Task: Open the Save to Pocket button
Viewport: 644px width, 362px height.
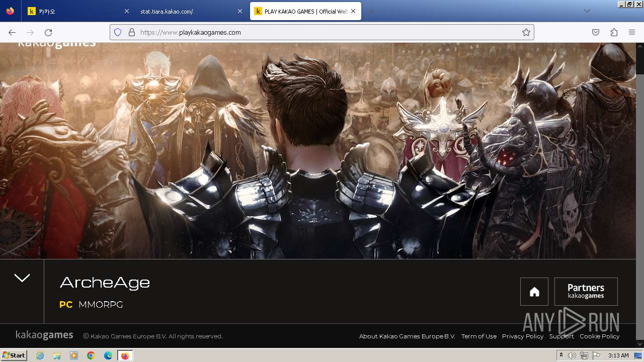Action: [596, 32]
